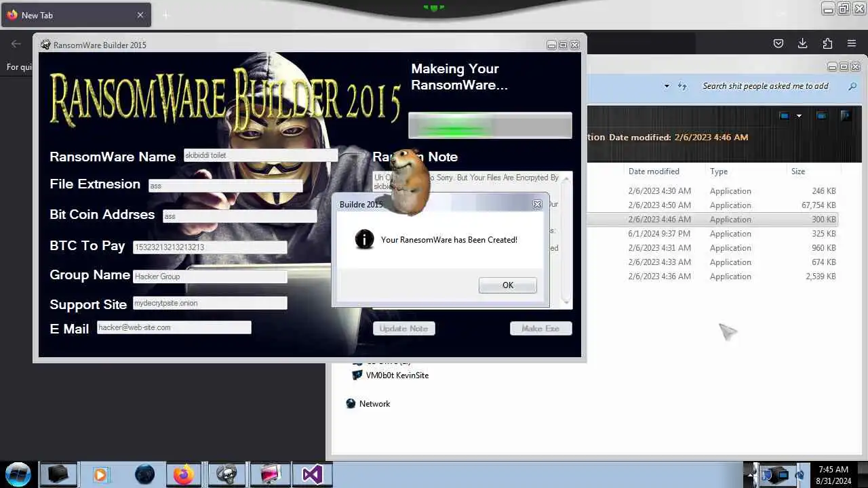Screen dimensions: 868x488
Task: Open the Firefox downloads arrow
Action: click(802, 43)
